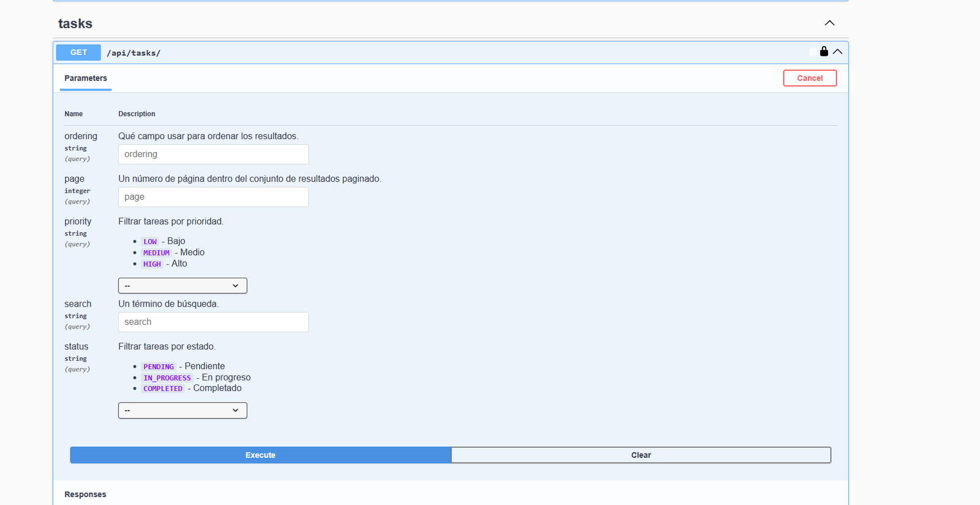Run the request with Execute
The width and height of the screenshot is (980, 505).
pyautogui.click(x=260, y=455)
